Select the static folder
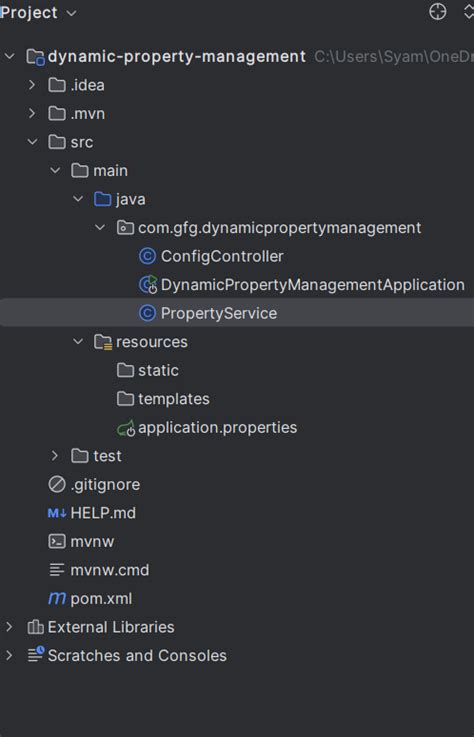The width and height of the screenshot is (474, 737). [x=148, y=370]
